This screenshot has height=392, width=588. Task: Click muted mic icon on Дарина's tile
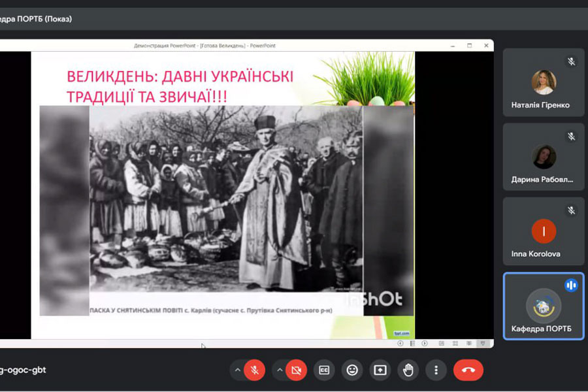[571, 136]
